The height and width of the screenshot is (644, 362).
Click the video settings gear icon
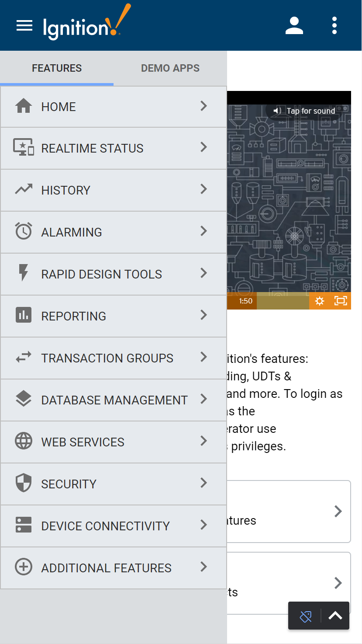click(320, 301)
